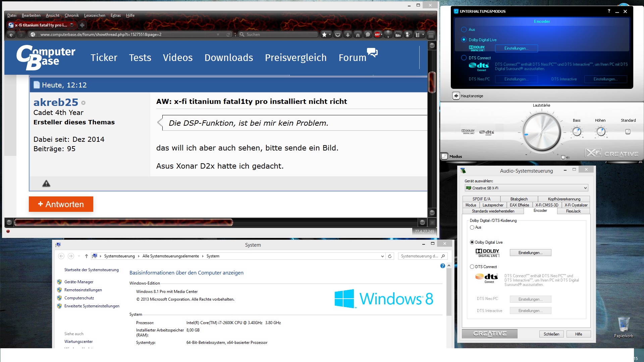The width and height of the screenshot is (644, 362).
Task: Click the Antworten button
Action: coord(61,204)
